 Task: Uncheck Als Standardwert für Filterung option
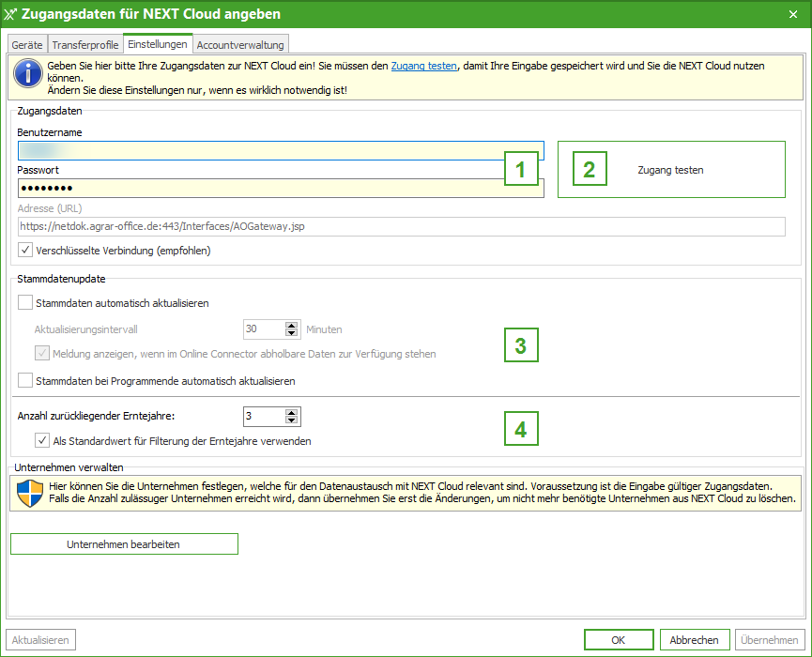[x=42, y=440]
